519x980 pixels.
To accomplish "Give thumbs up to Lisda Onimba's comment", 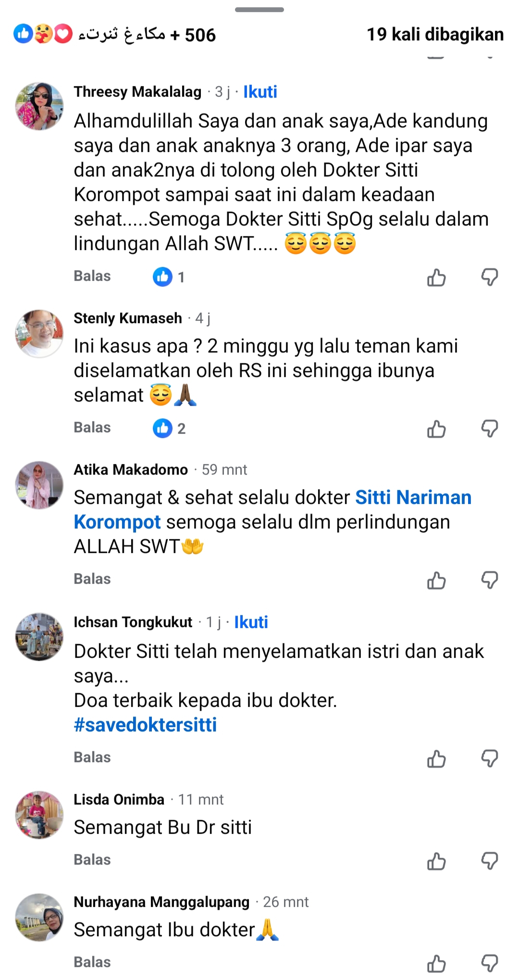I will (436, 861).
